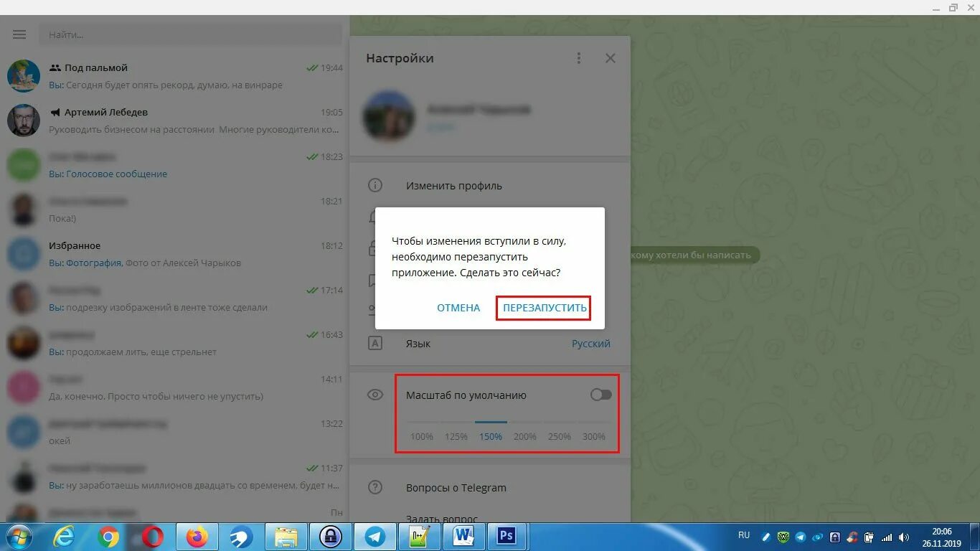Open chat saying продолжаем лить, еще стрельнет
The image size is (980, 551).
(175, 343)
